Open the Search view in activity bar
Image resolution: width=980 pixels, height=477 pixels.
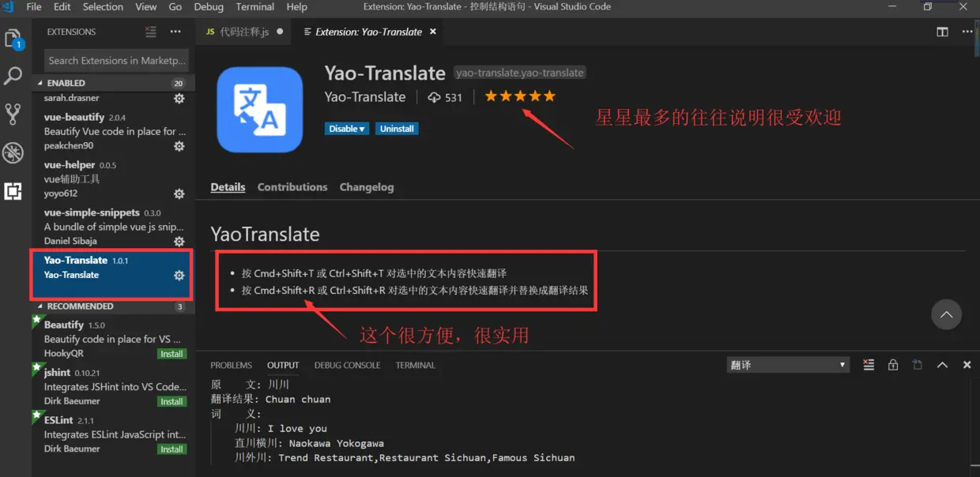13,76
